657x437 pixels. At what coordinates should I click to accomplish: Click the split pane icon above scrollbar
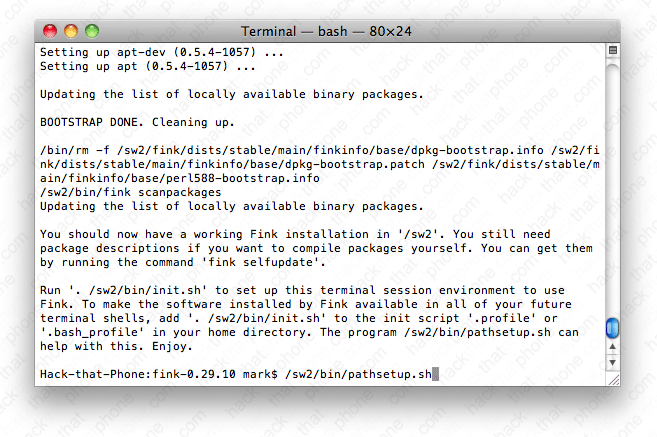coord(613,50)
